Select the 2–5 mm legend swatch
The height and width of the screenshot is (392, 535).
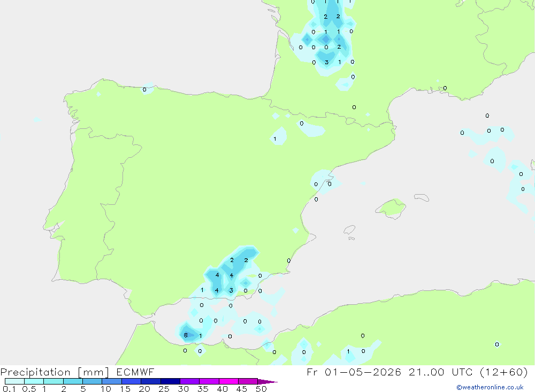73,381
